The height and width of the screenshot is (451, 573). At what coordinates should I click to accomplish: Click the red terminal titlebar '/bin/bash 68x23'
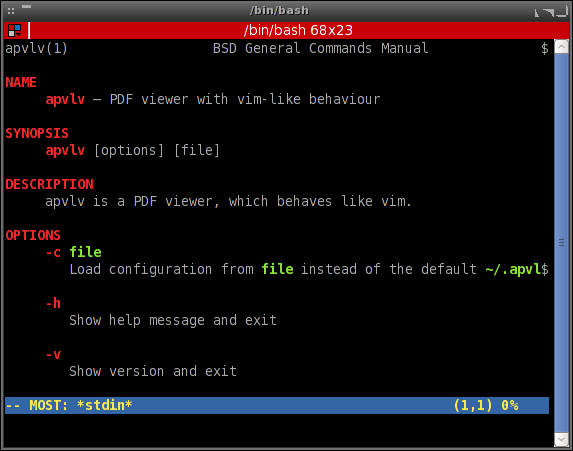coord(298,30)
